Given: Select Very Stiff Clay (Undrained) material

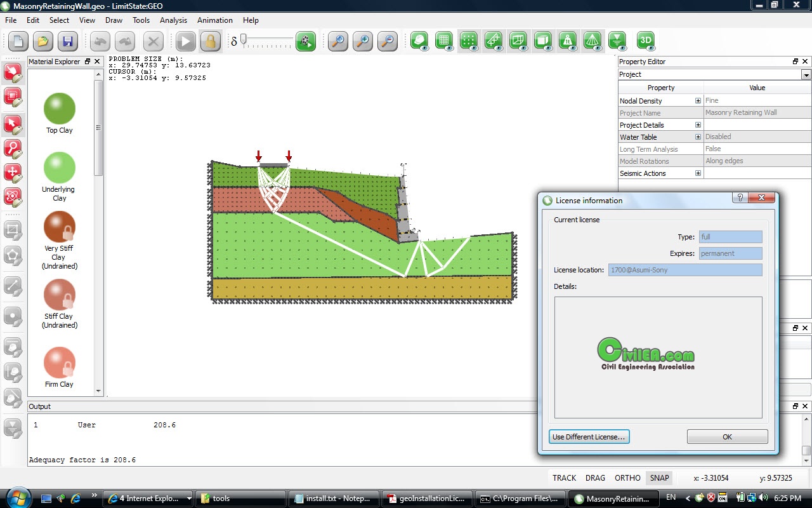Looking at the screenshot, I should [x=60, y=227].
